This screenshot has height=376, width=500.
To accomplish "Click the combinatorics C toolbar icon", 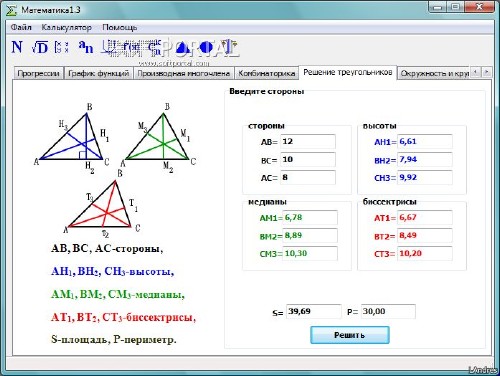I will pos(154,47).
